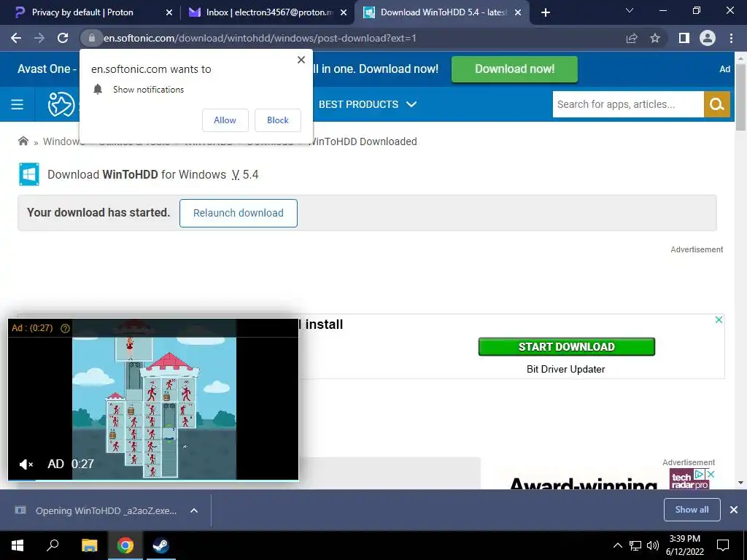Open notification center icon
Viewport: 747px width, 560px height.
pyautogui.click(x=723, y=545)
